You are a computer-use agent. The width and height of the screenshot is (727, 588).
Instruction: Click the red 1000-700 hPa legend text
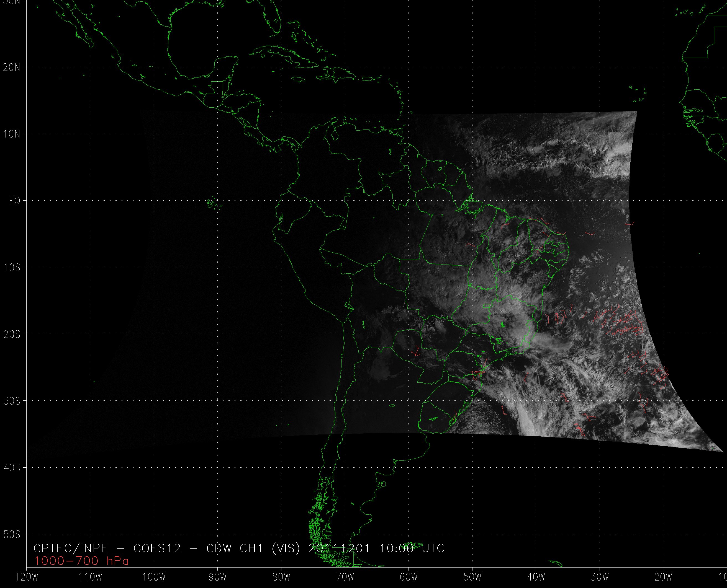tap(81, 561)
